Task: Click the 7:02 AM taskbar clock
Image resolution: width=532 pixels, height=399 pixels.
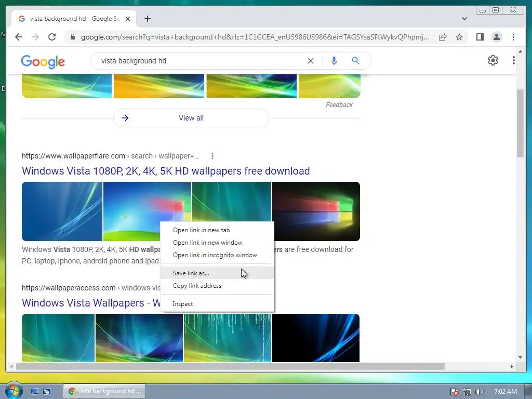Action: (x=506, y=392)
